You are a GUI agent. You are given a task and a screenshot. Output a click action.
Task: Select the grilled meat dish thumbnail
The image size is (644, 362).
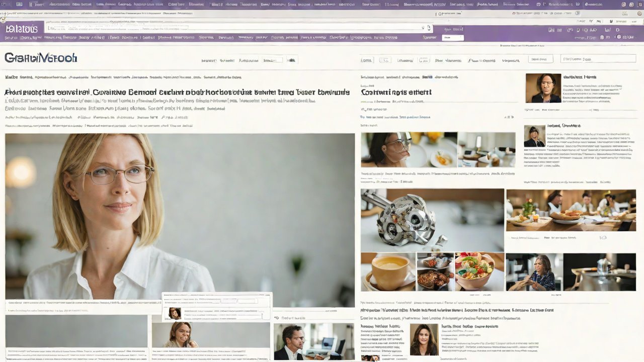coord(435,271)
